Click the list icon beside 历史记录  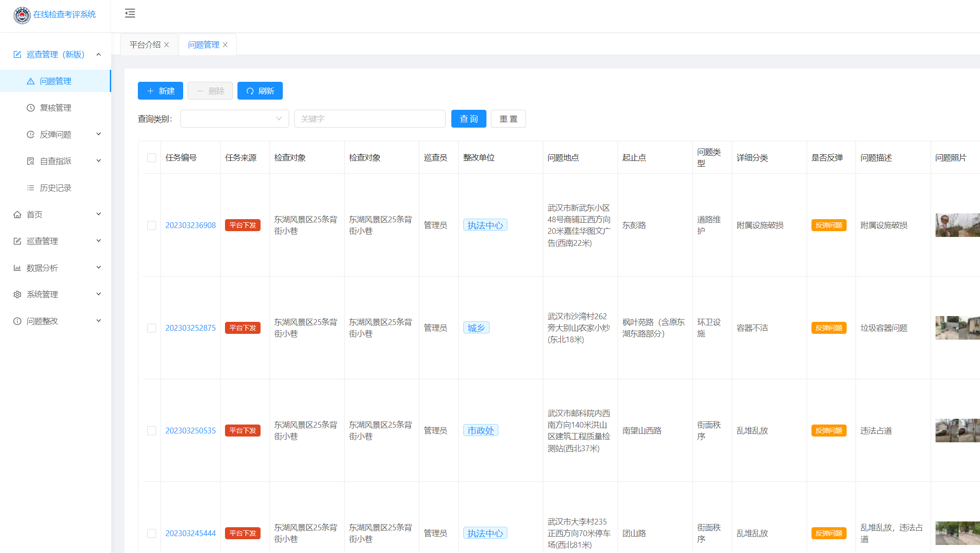click(x=31, y=188)
